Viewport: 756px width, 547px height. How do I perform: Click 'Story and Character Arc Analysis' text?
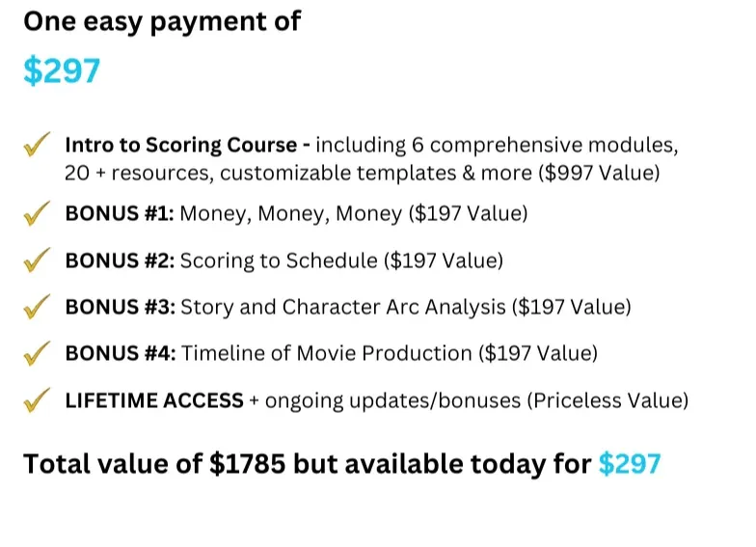(343, 307)
